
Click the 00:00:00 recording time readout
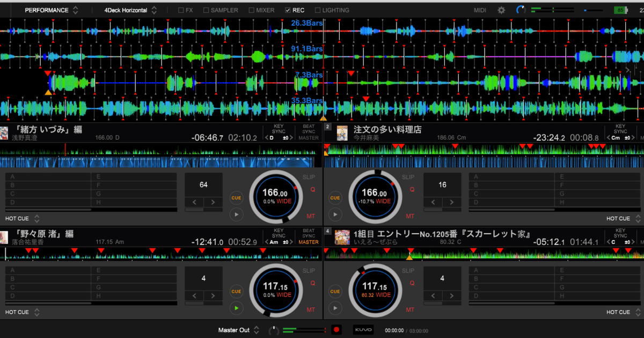tap(394, 330)
